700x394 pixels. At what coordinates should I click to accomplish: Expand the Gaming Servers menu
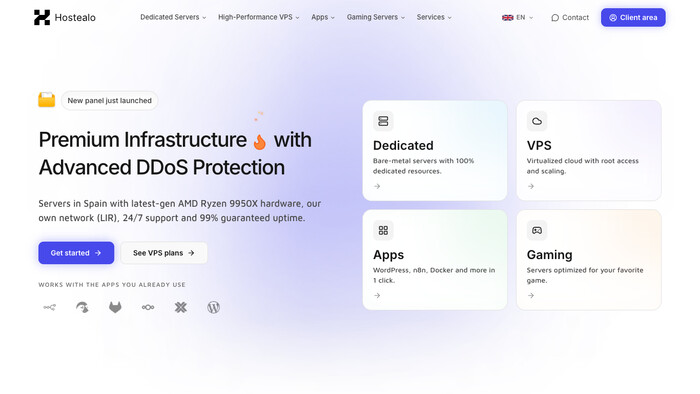point(376,17)
